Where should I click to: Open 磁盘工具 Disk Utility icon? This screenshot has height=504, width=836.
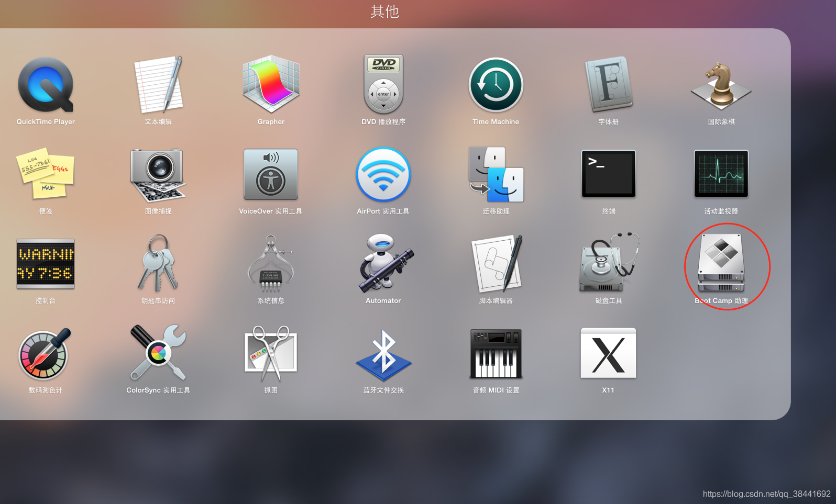pyautogui.click(x=609, y=263)
